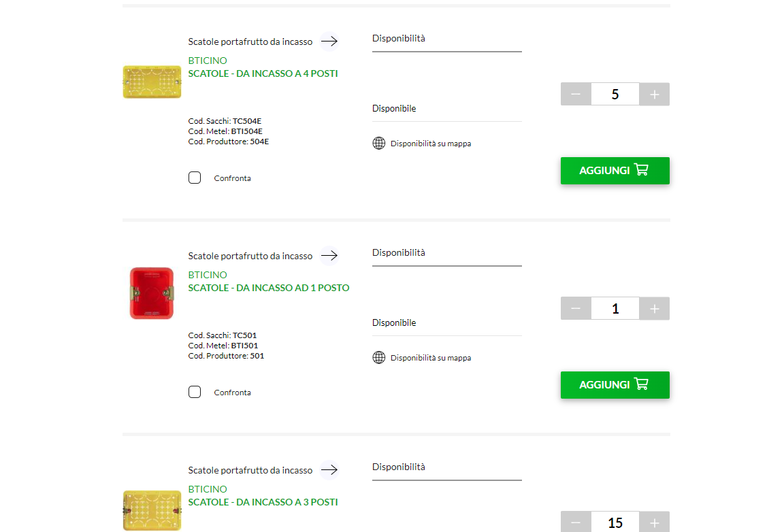Decrease quantity for the 1 POSTO box

[576, 308]
